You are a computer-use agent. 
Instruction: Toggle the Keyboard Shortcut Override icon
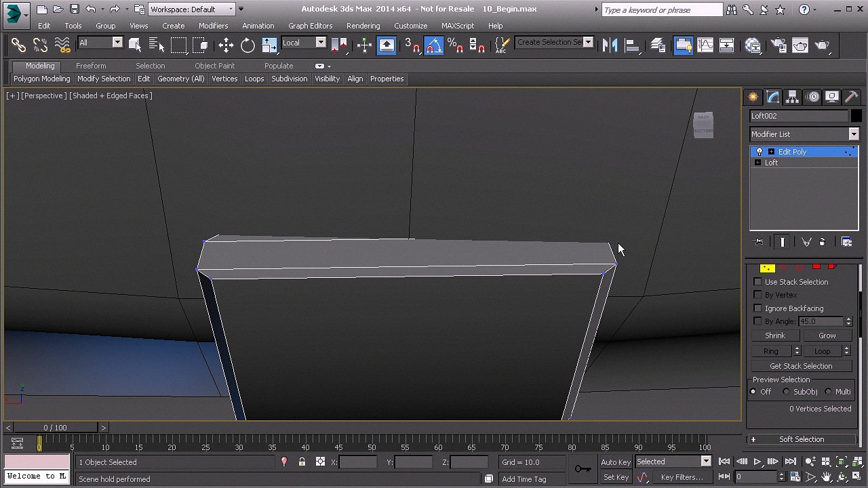point(387,45)
